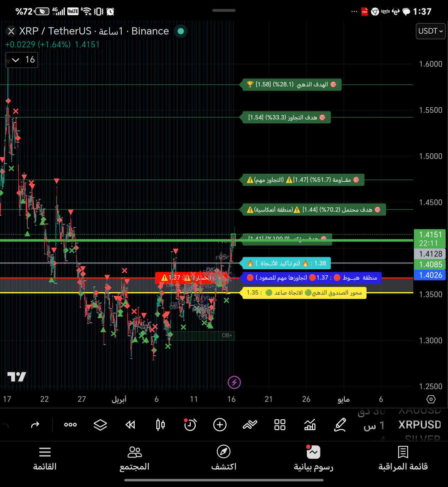Tap the alarm clock status icon
Screen dimensions: 448x487
pos(110,12)
